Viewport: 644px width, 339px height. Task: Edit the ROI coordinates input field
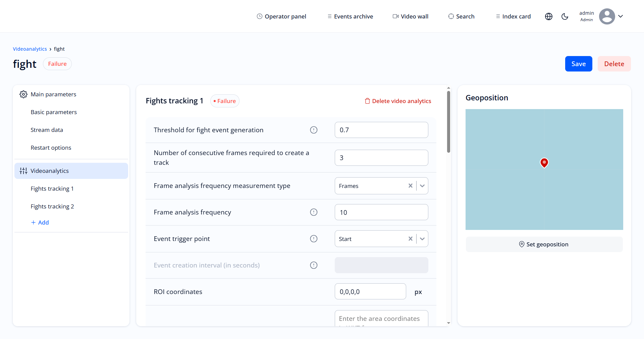click(x=370, y=291)
